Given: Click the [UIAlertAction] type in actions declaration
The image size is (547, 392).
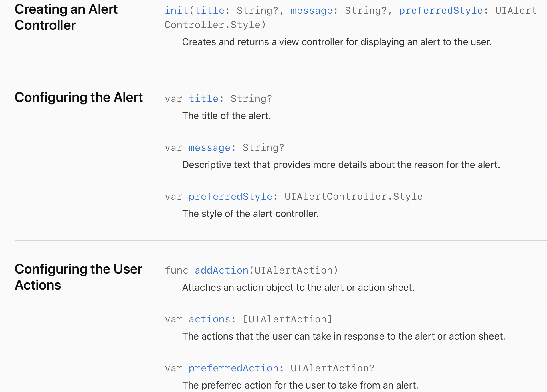Looking at the screenshot, I should (288, 319).
